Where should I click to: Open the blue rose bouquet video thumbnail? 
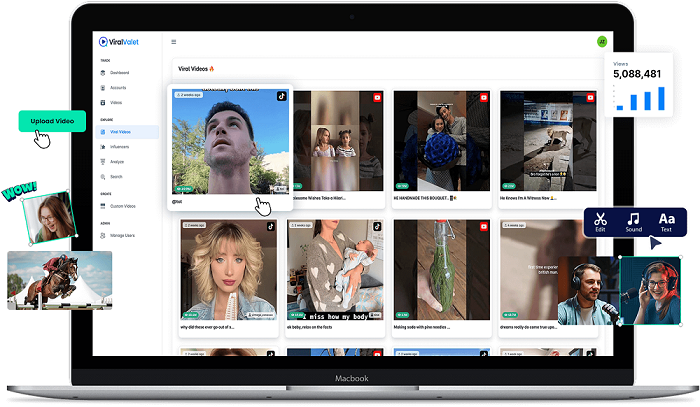point(442,141)
